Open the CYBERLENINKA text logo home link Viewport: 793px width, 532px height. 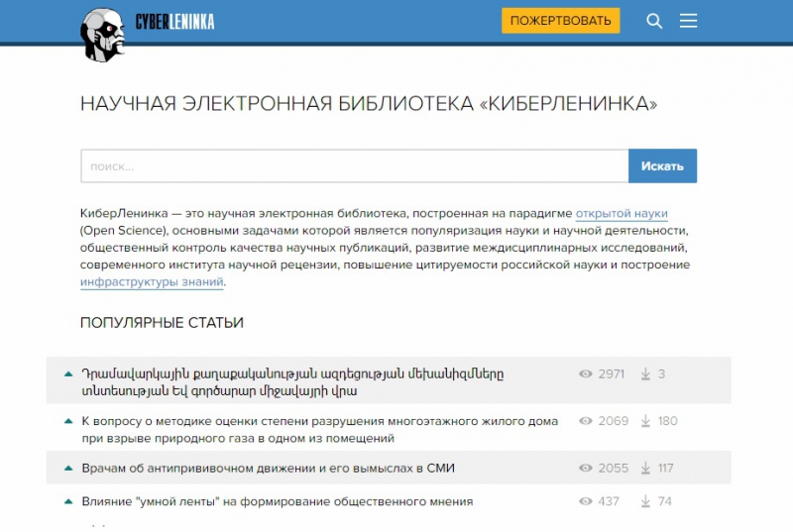174,22
